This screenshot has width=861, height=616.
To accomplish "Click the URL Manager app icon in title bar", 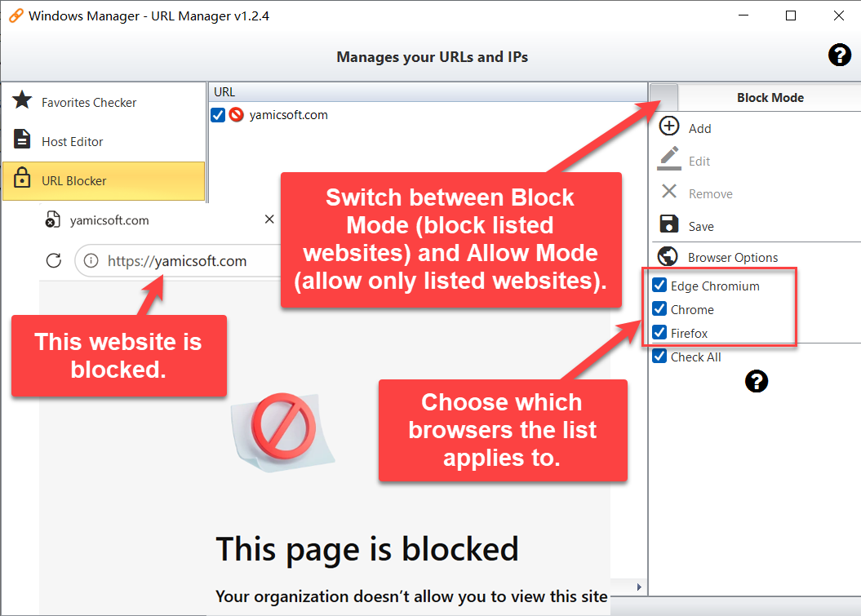I will point(16,16).
